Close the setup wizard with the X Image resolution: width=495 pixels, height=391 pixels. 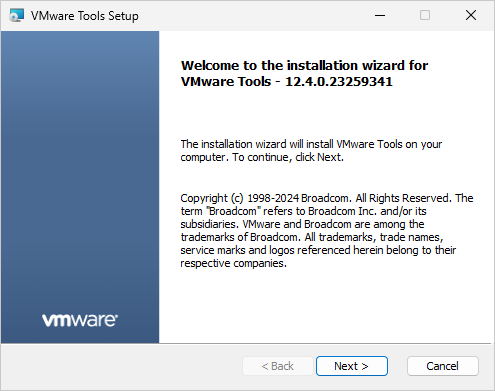(x=471, y=15)
